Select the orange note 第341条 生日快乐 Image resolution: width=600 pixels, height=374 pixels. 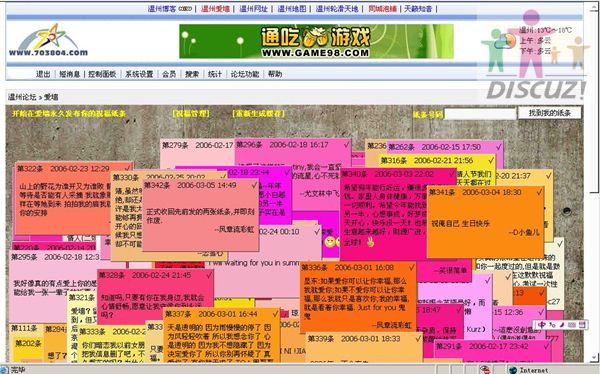tap(485, 221)
